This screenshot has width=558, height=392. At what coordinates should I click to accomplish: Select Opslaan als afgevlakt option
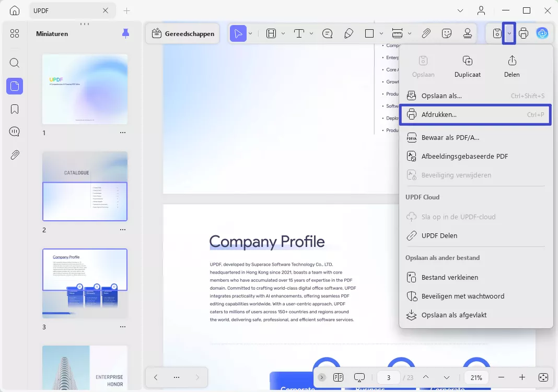[476, 315]
